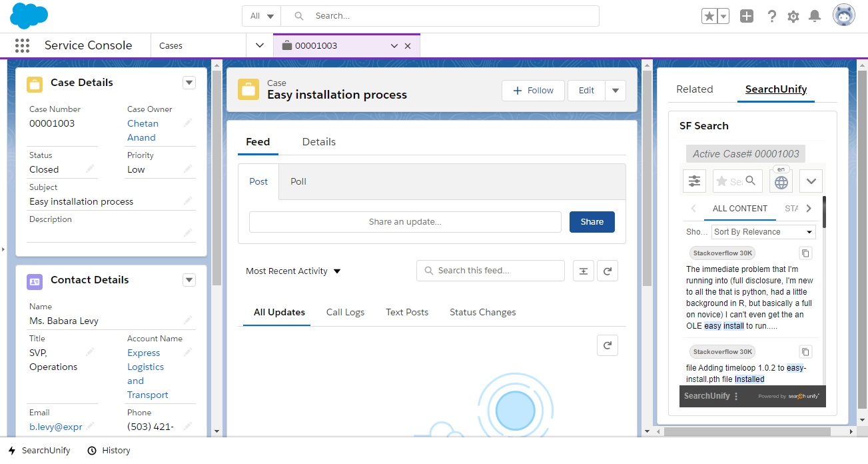This screenshot has height=464, width=868.
Task: Click the Follow button
Action: 533,91
